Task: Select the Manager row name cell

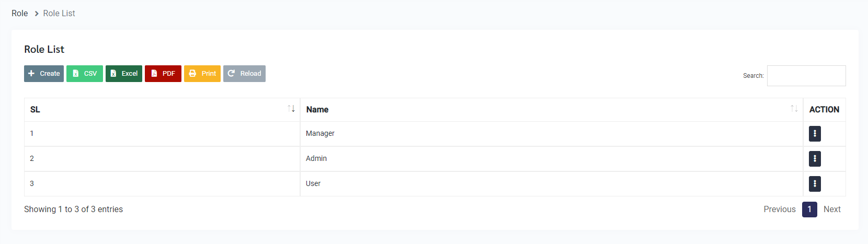Action: pos(320,134)
